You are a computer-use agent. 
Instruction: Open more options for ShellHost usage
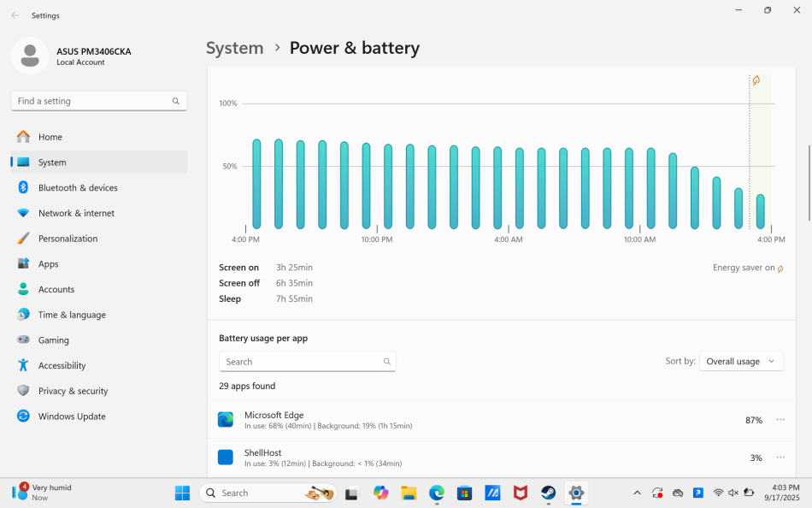(780, 457)
